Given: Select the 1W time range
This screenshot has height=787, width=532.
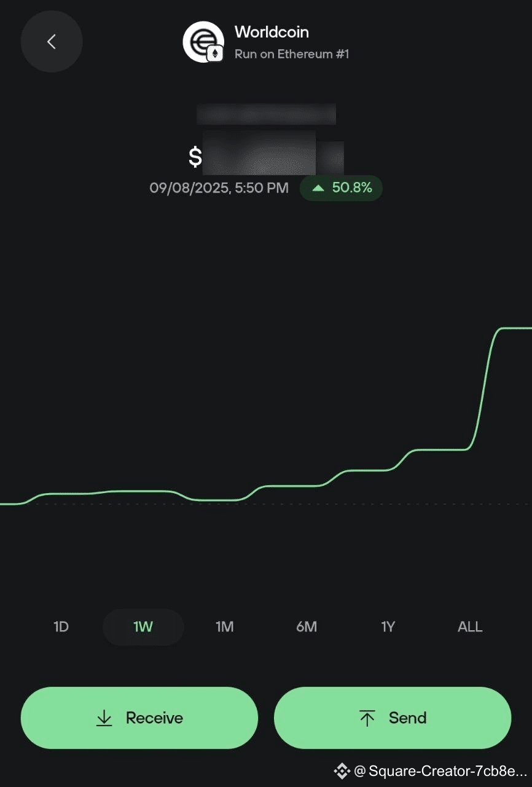Looking at the screenshot, I should click(143, 627).
